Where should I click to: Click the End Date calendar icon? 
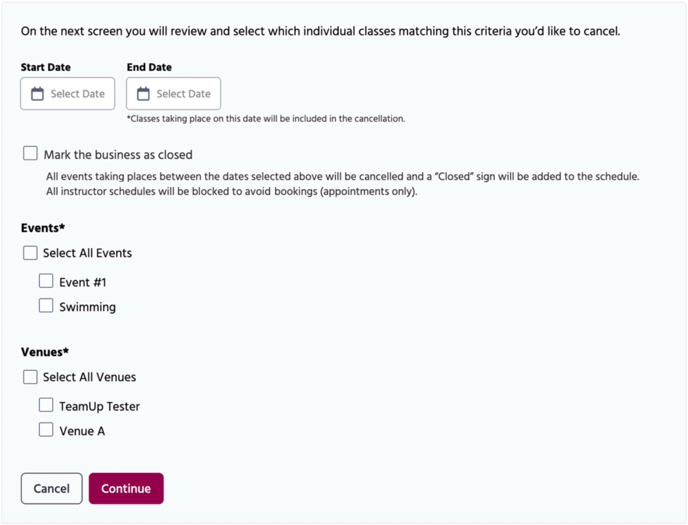[143, 94]
